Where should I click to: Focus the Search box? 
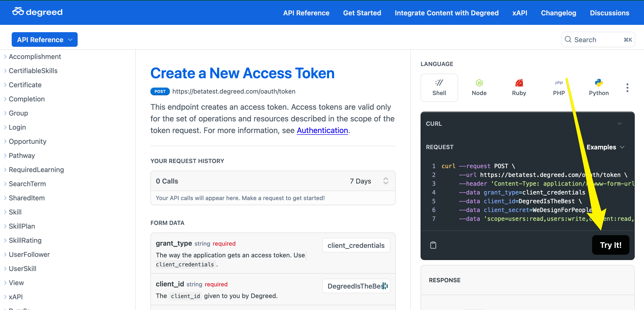(598, 39)
